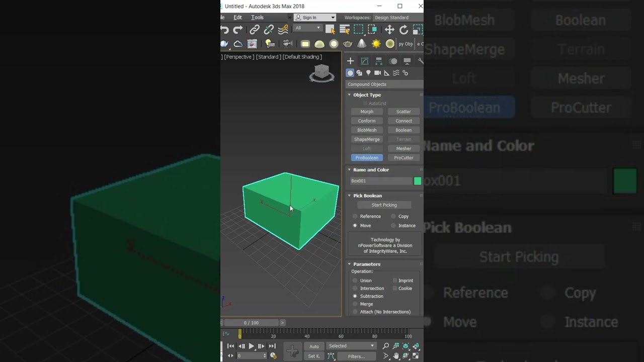Collapse the Object Type rollout
The image size is (644, 362).
coord(349,95)
